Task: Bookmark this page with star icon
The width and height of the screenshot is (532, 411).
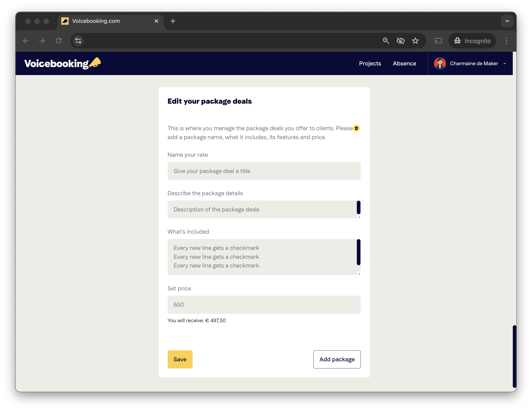Action: (x=415, y=41)
